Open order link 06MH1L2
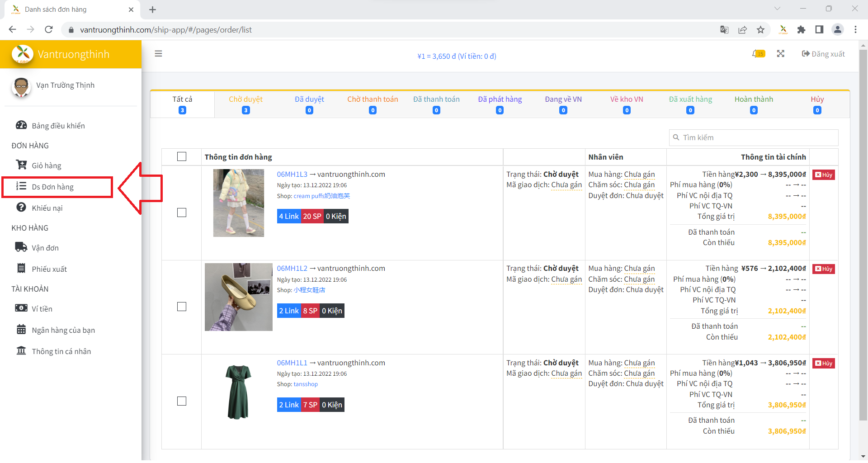 (292, 268)
